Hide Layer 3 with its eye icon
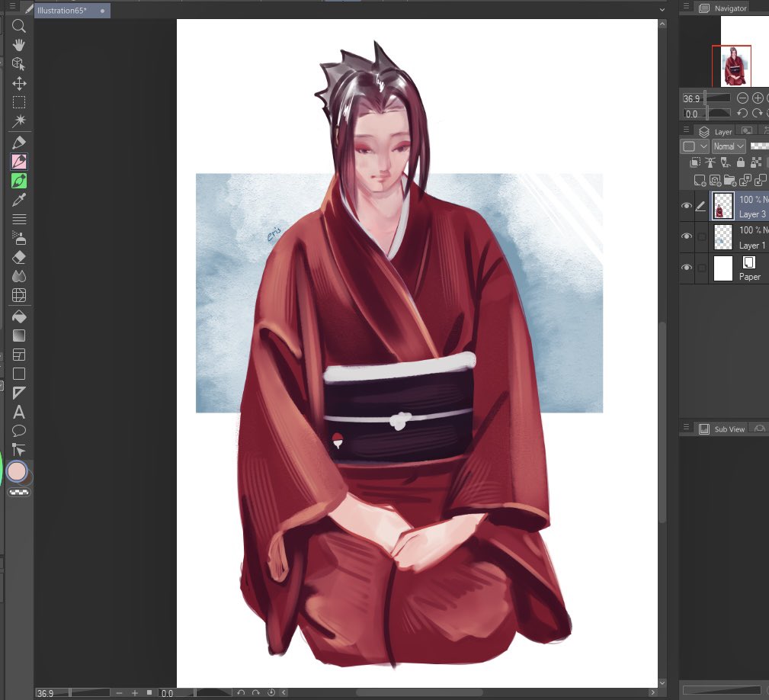Image resolution: width=769 pixels, height=700 pixels. click(x=687, y=206)
